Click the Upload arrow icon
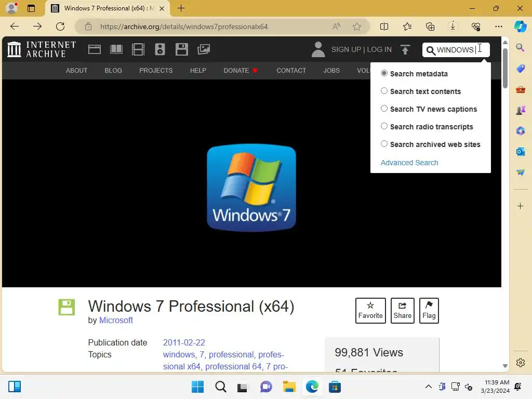The height and width of the screenshot is (399, 532). 405,49
